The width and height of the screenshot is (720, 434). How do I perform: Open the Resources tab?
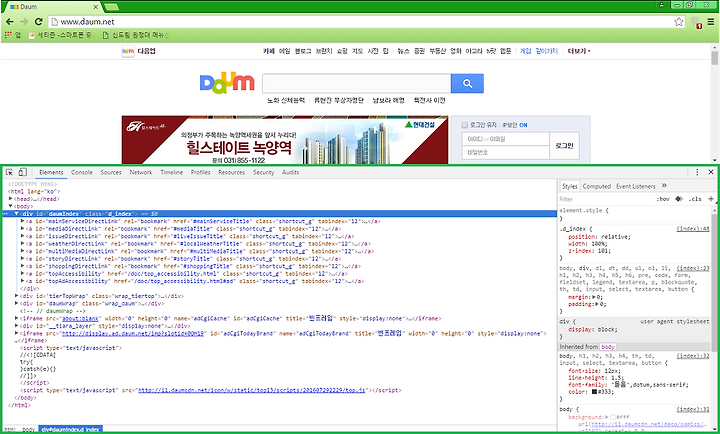[231, 172]
